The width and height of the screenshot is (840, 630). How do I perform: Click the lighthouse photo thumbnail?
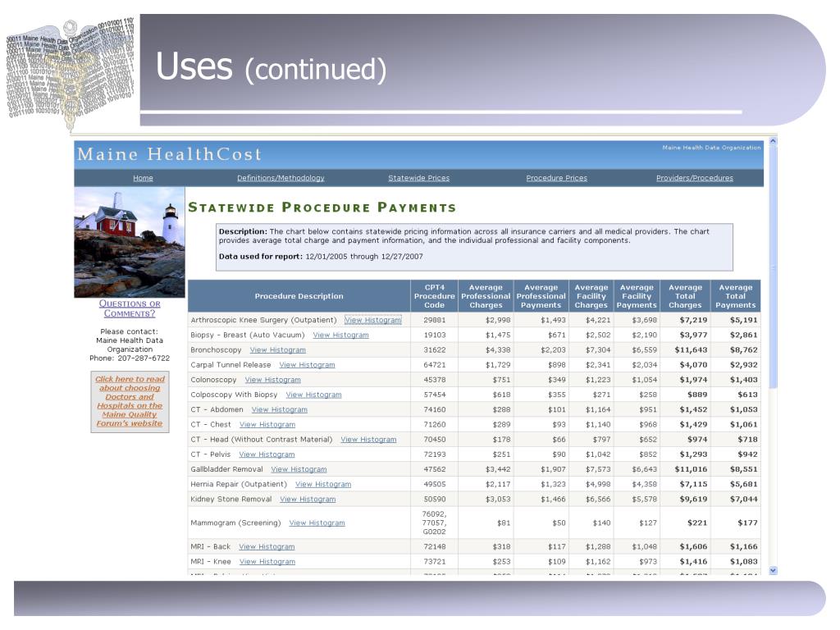coord(130,242)
